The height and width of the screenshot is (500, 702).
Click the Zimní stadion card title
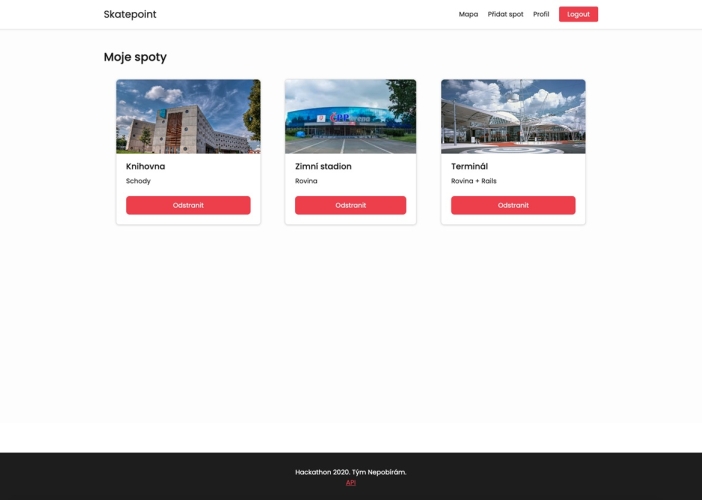tap(323, 167)
